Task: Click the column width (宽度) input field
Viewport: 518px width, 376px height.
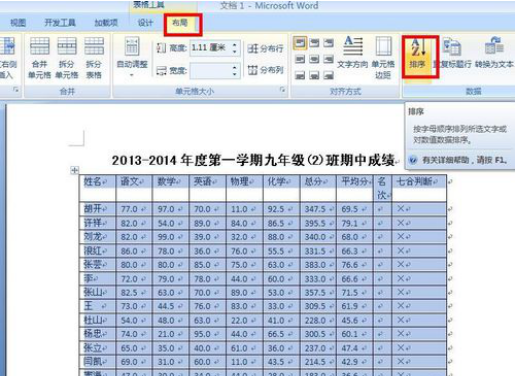Action: pyautogui.click(x=211, y=70)
